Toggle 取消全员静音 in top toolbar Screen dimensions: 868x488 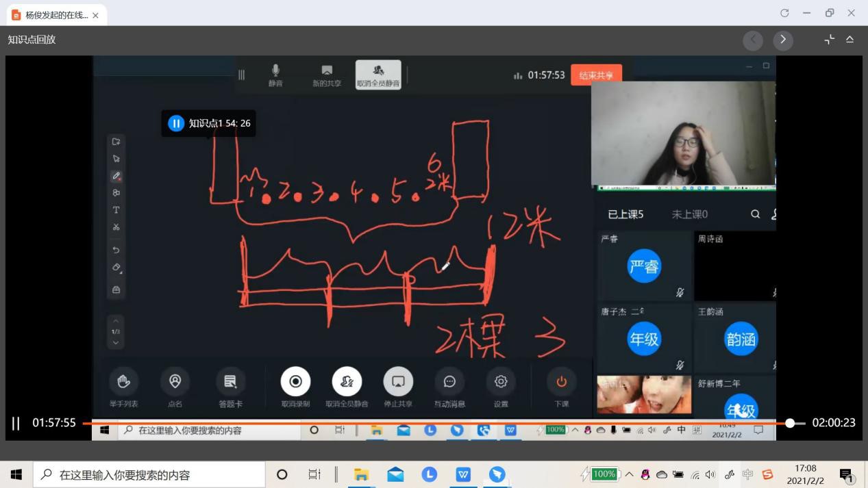pos(378,75)
